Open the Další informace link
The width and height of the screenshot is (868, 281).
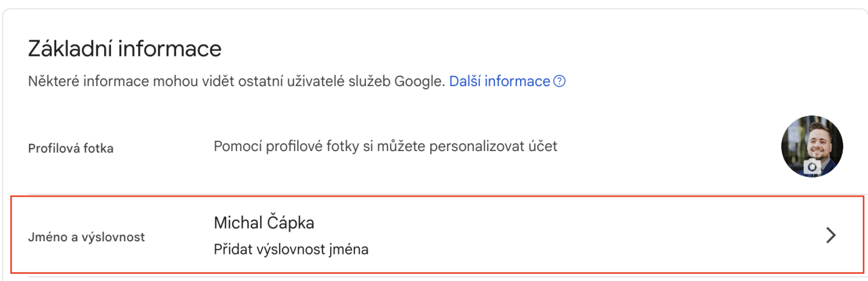[x=499, y=81]
